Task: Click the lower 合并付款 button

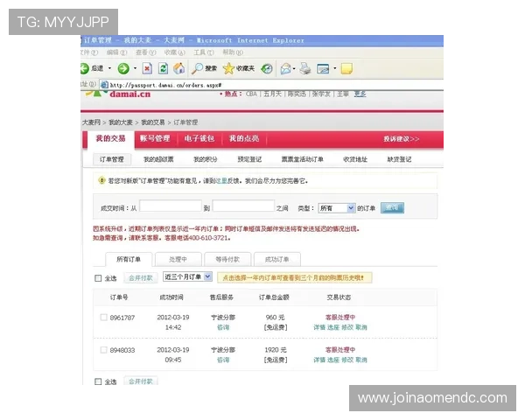Action: point(141,381)
